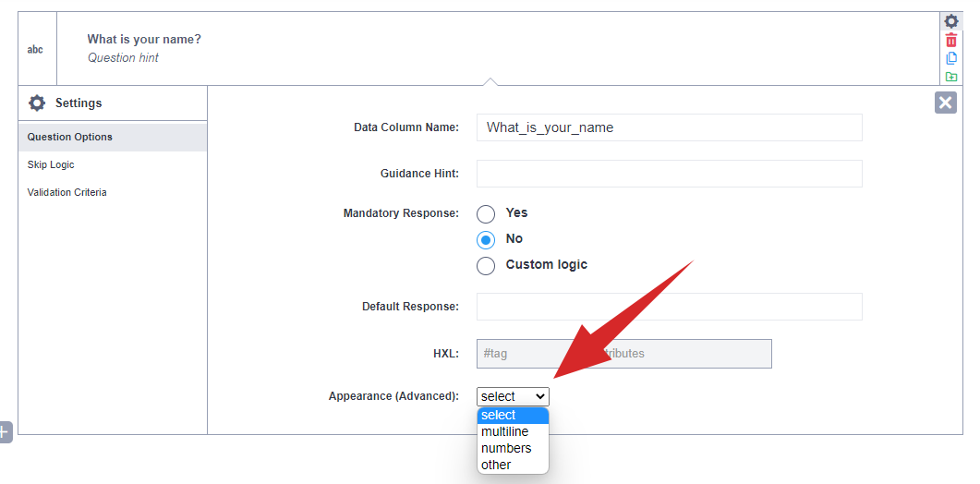Select other in the appearance list
Image resolution: width=980 pixels, height=484 pixels.
pyautogui.click(x=496, y=465)
